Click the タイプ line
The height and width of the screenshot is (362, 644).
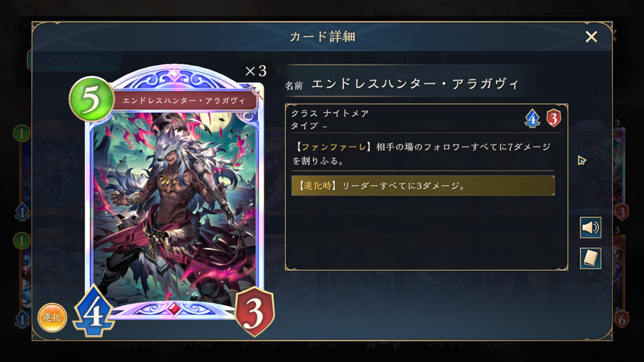click(x=310, y=125)
